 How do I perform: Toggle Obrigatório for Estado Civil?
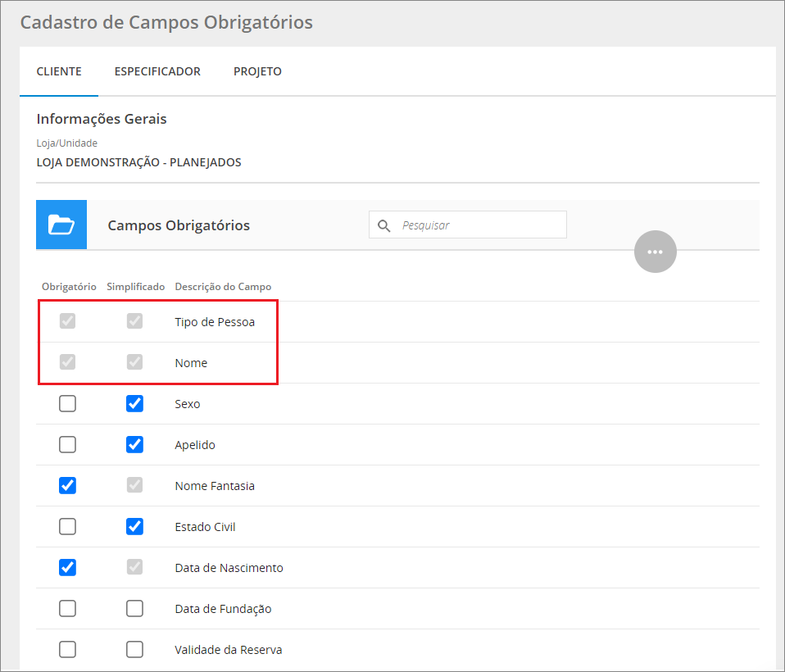pyautogui.click(x=68, y=526)
